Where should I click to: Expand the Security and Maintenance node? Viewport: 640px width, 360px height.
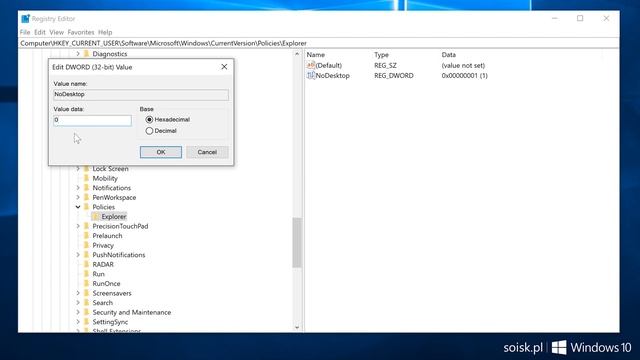pos(78,312)
